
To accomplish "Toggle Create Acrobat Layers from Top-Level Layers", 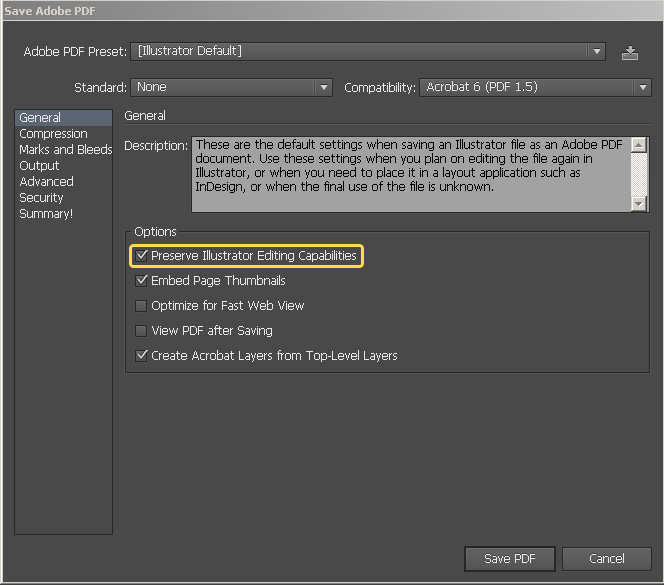I will click(x=141, y=355).
